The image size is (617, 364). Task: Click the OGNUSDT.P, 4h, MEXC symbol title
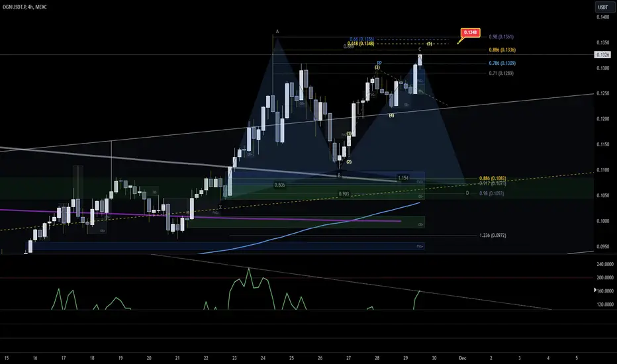coord(24,7)
